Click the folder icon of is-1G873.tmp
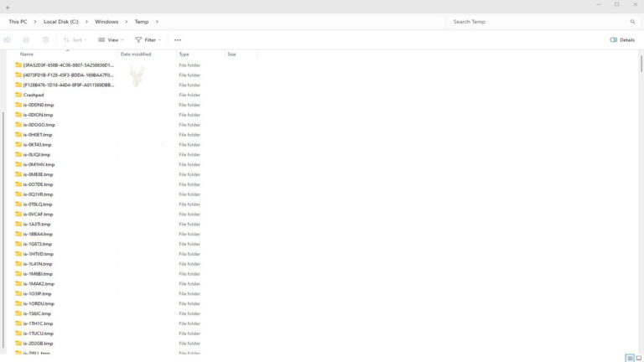 18,244
